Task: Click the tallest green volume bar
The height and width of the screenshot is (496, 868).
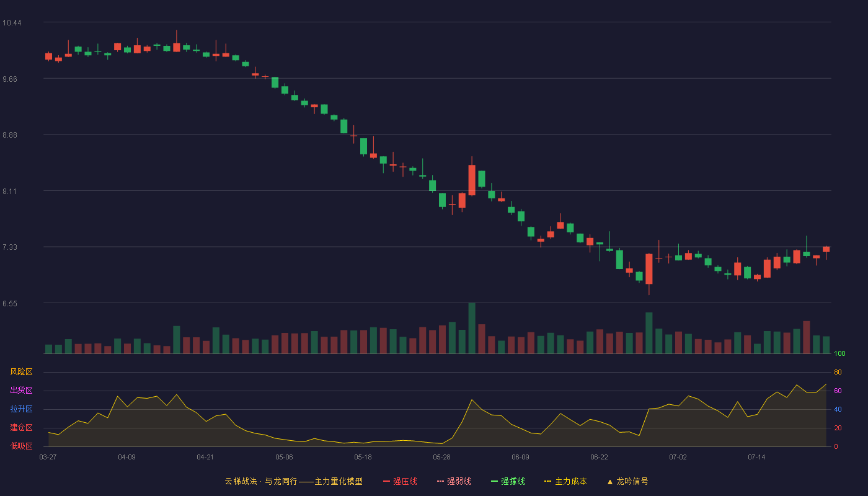Action: (472, 328)
